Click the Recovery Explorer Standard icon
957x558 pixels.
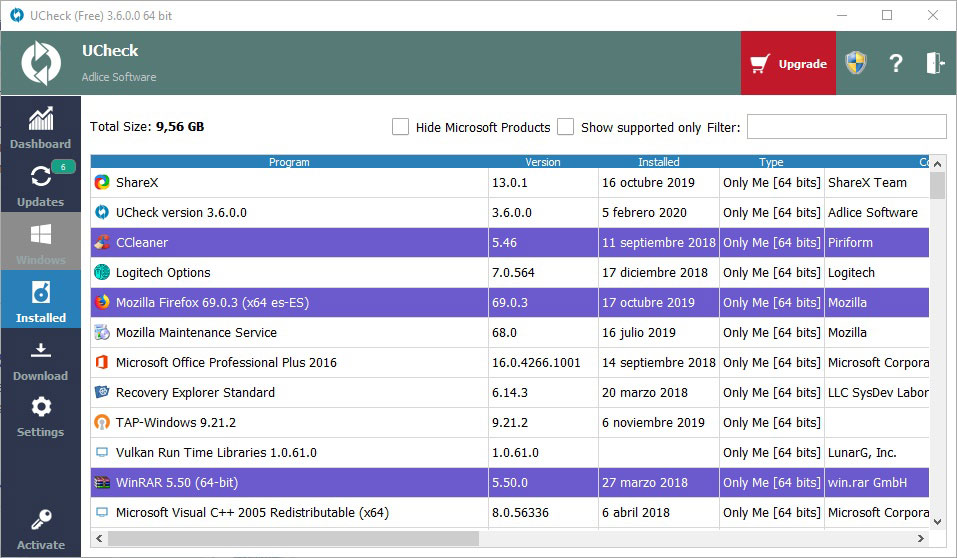tap(102, 392)
